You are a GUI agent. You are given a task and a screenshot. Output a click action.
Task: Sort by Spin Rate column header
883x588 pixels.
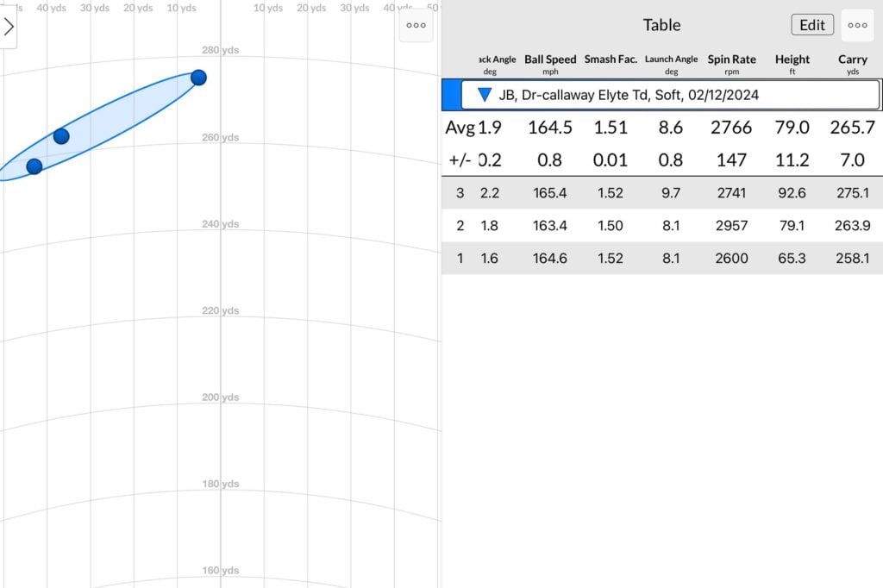click(731, 64)
